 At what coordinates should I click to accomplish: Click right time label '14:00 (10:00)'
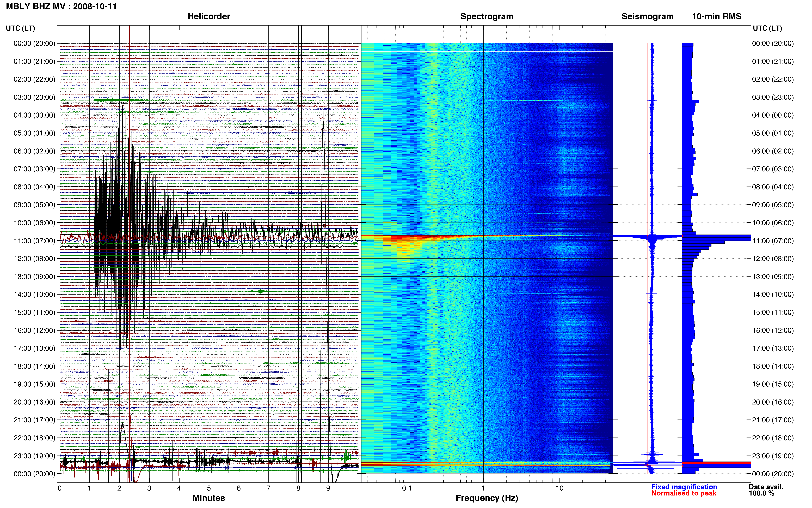click(x=773, y=295)
